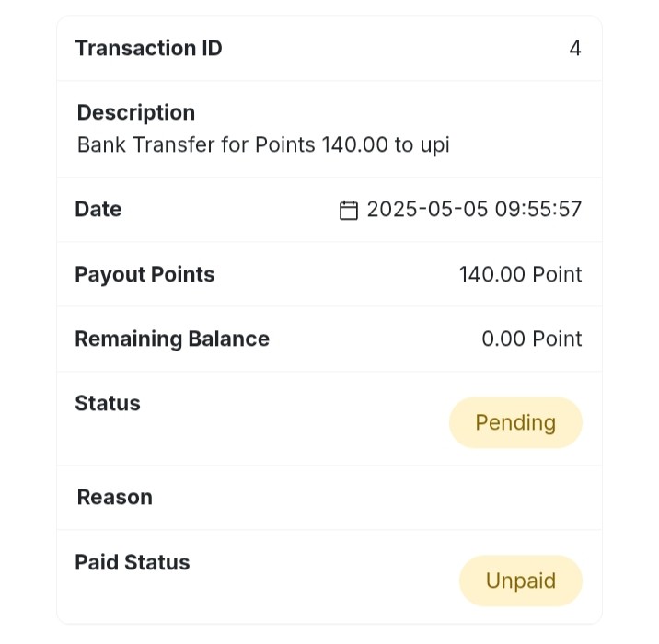
Task: Select the 0.00 Point balance value
Action: point(532,339)
